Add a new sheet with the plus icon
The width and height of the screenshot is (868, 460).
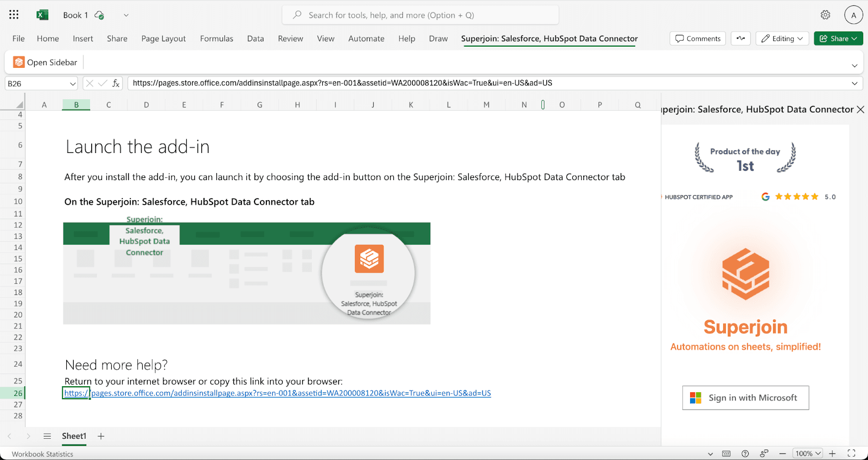pyautogui.click(x=101, y=436)
